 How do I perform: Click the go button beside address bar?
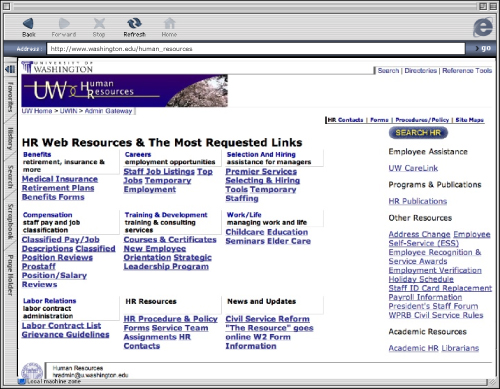pos(483,48)
